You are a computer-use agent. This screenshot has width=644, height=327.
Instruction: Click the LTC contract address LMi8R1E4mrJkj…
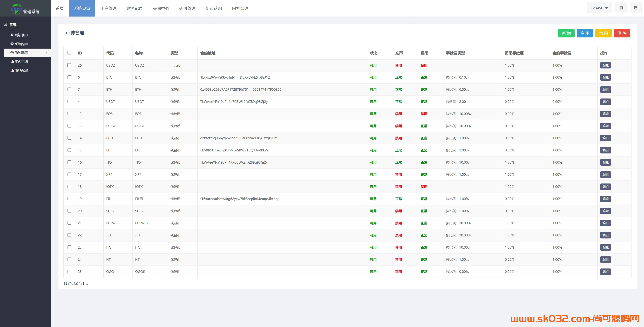point(234,150)
